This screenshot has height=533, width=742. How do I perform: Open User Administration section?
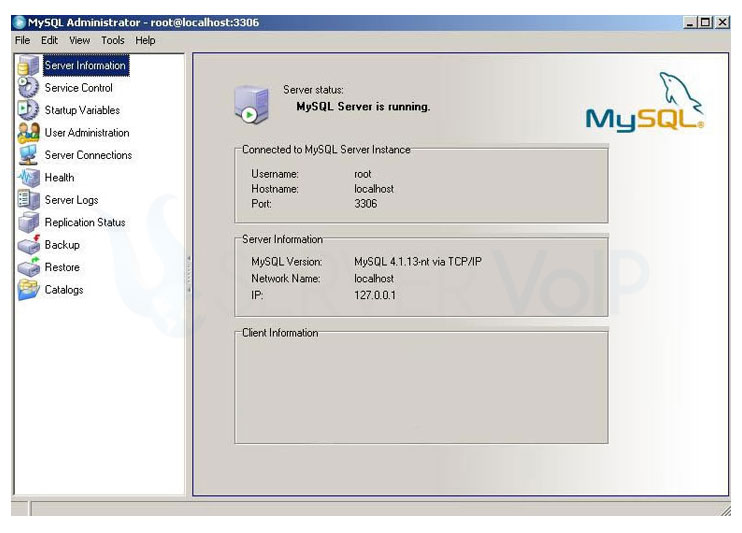[x=87, y=133]
